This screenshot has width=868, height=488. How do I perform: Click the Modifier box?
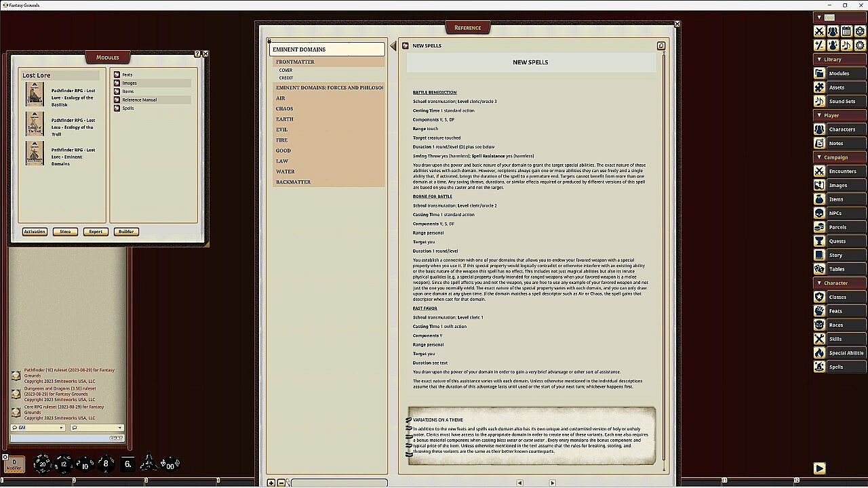click(14, 464)
